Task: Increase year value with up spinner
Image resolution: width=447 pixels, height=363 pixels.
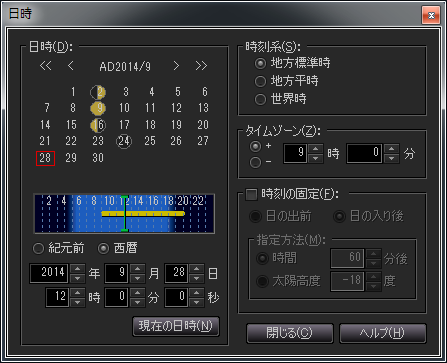Action: 78,269
